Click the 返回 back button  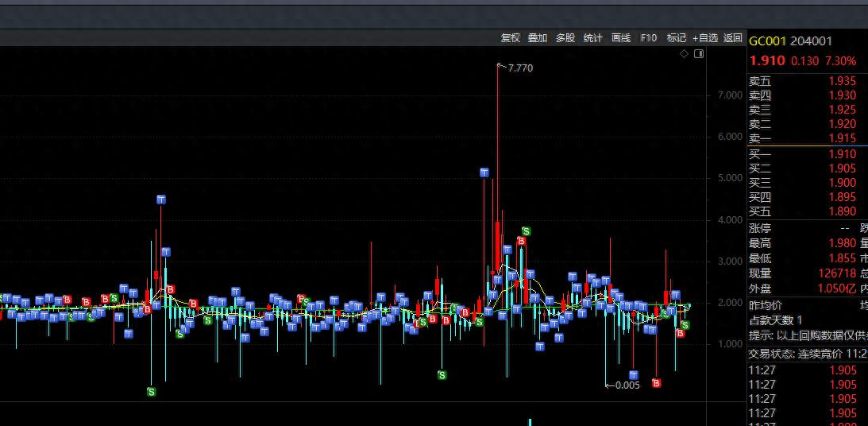(x=732, y=37)
